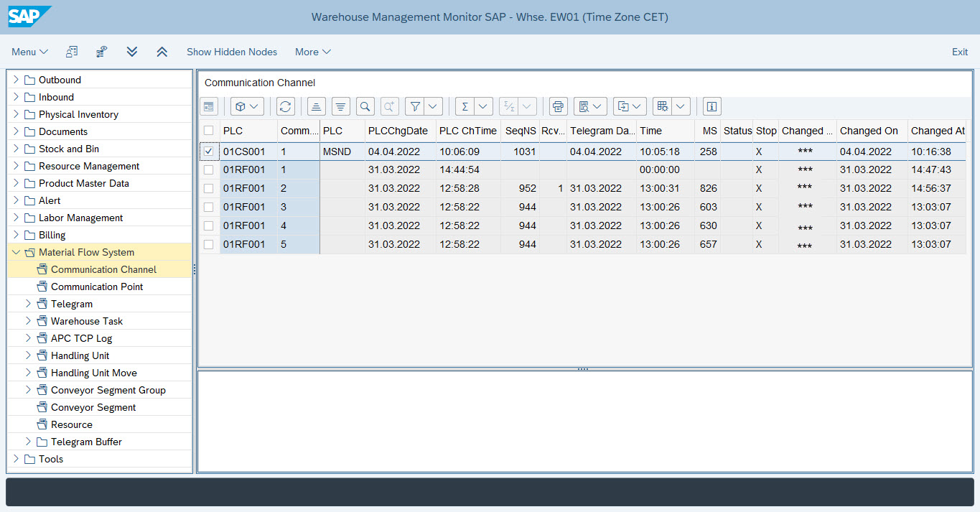The width and height of the screenshot is (980, 512).
Task: Click the horizontal splitter handle between panes
Action: coord(583,369)
